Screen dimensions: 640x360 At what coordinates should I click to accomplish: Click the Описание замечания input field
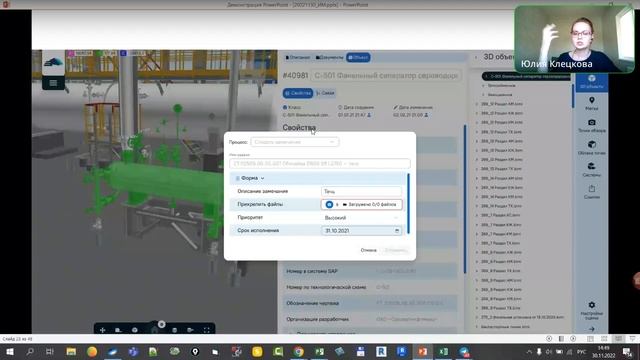361,191
